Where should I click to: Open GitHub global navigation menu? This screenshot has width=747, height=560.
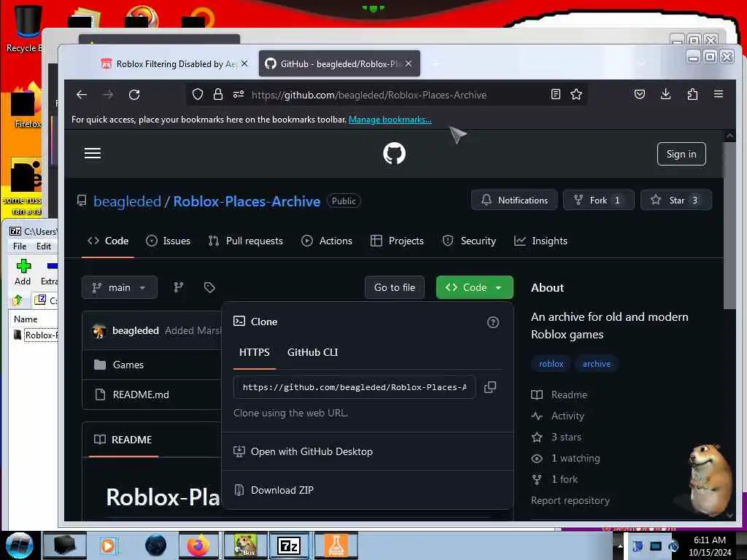coord(93,153)
